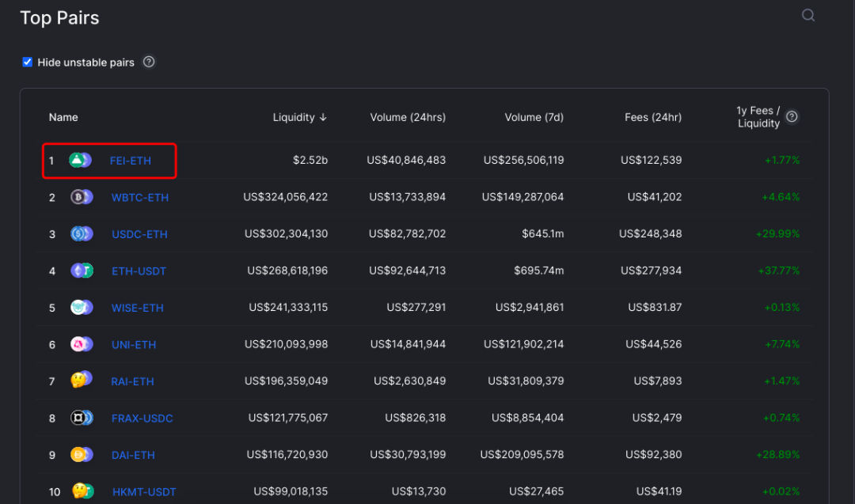This screenshot has height=504, width=855.
Task: Sort by Liquidity column header
Action: [x=299, y=117]
